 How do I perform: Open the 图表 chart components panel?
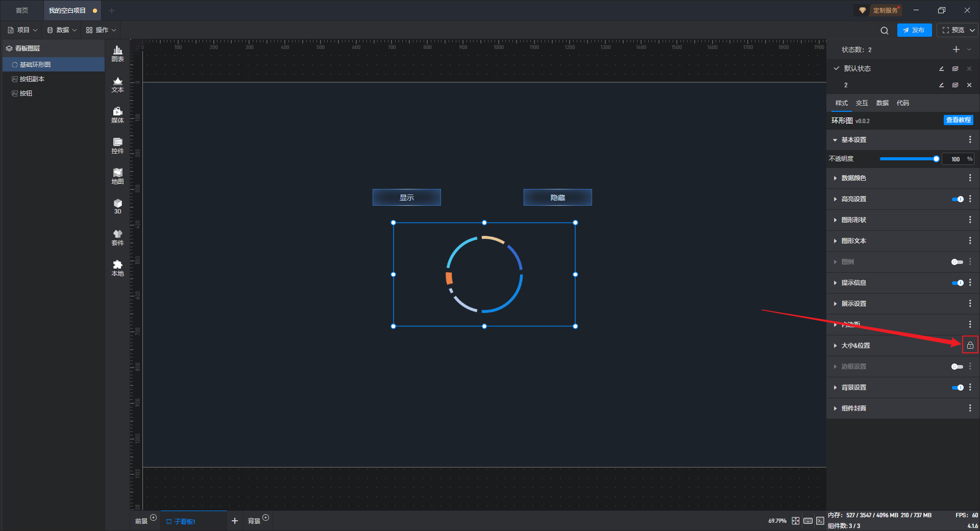(x=117, y=54)
